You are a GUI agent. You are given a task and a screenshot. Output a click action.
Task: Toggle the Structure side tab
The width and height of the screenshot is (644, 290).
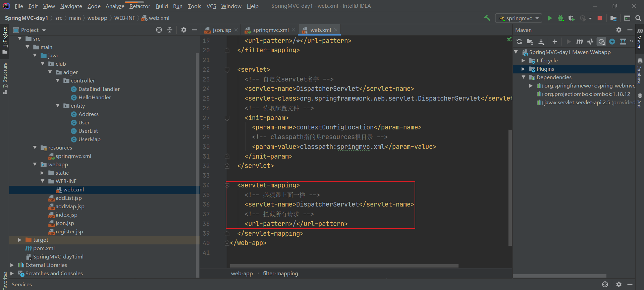tap(5, 78)
